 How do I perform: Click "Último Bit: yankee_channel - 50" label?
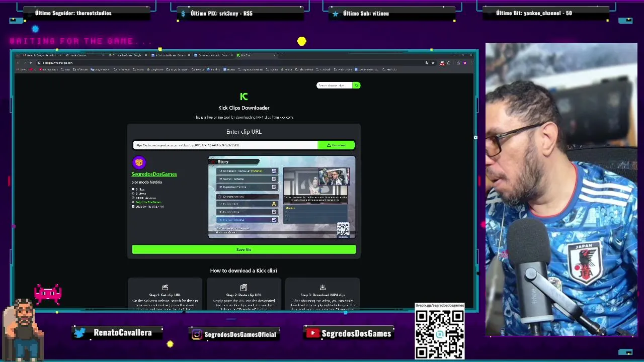pyautogui.click(x=534, y=13)
